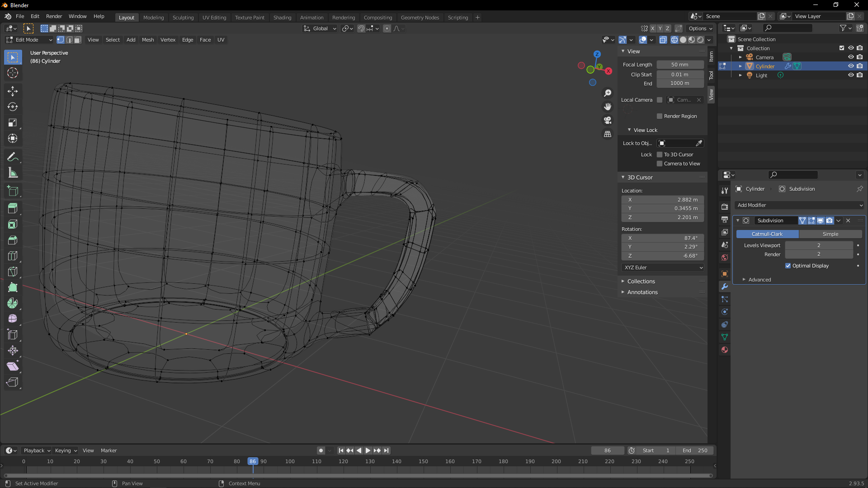Hide the Light object in outliner
This screenshot has width=868, height=488.
pyautogui.click(x=851, y=75)
